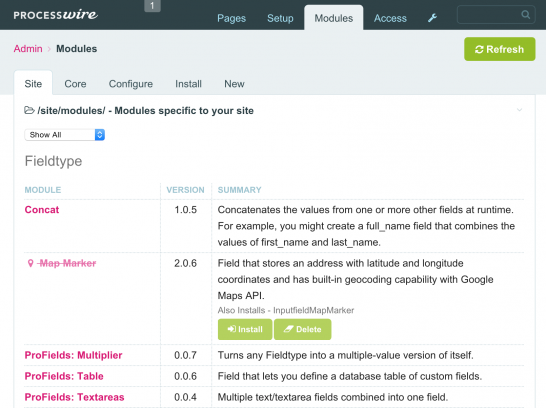Viewport: 546px width, 408px height.
Task: Open the Setup menu
Action: click(x=280, y=18)
